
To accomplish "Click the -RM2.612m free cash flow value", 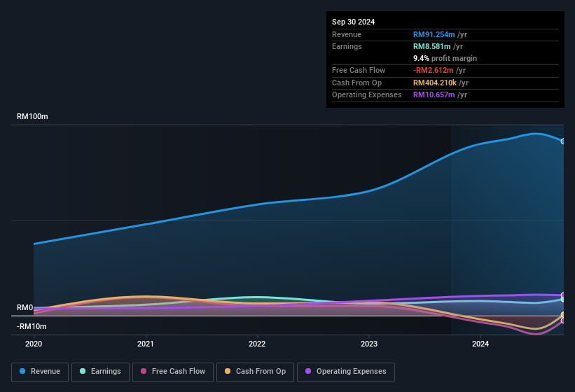I will (434, 70).
